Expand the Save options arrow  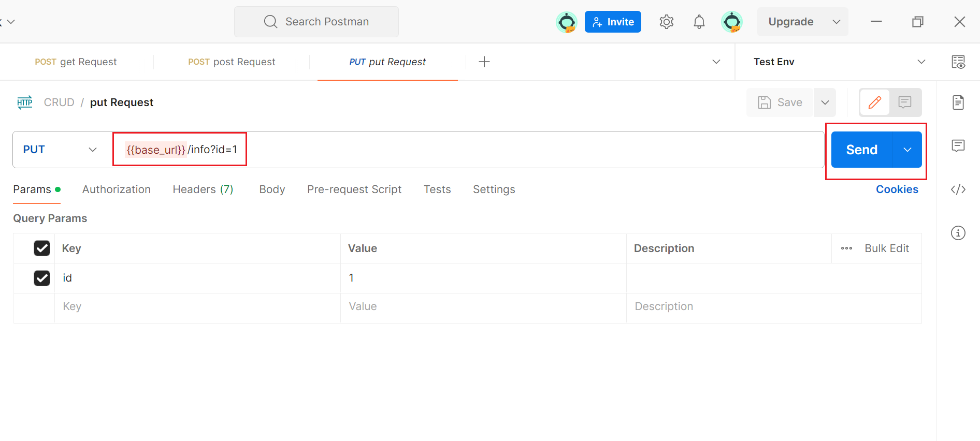tap(825, 102)
